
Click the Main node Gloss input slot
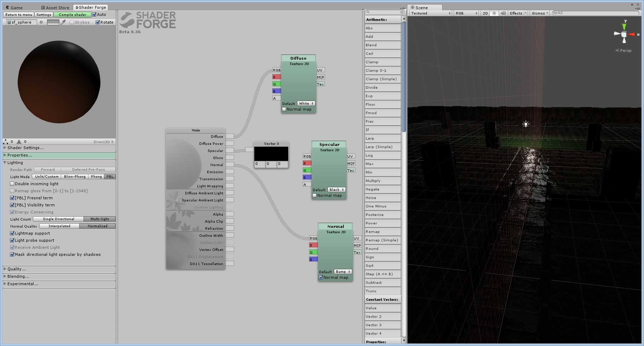click(230, 158)
